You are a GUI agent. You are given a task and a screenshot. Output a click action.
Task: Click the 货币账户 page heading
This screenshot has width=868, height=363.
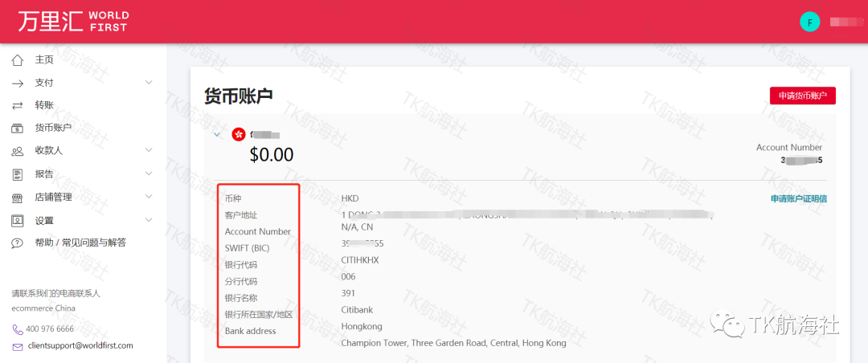[238, 96]
